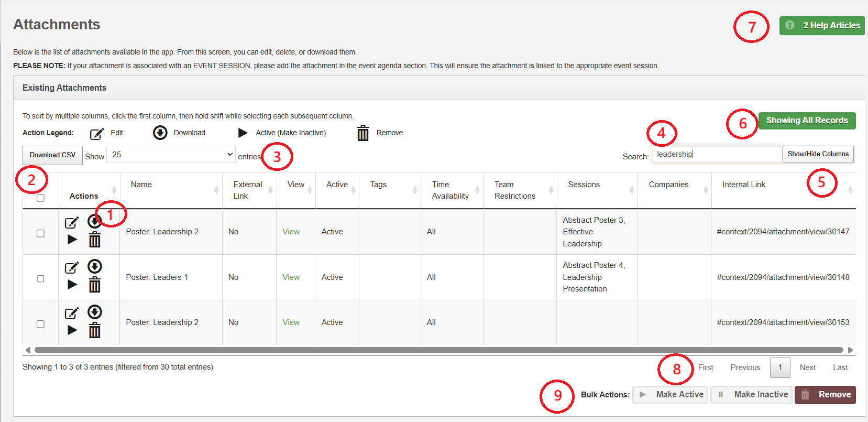
Task: Click edit icon for first Poster: Leadership 2
Action: coord(71,223)
